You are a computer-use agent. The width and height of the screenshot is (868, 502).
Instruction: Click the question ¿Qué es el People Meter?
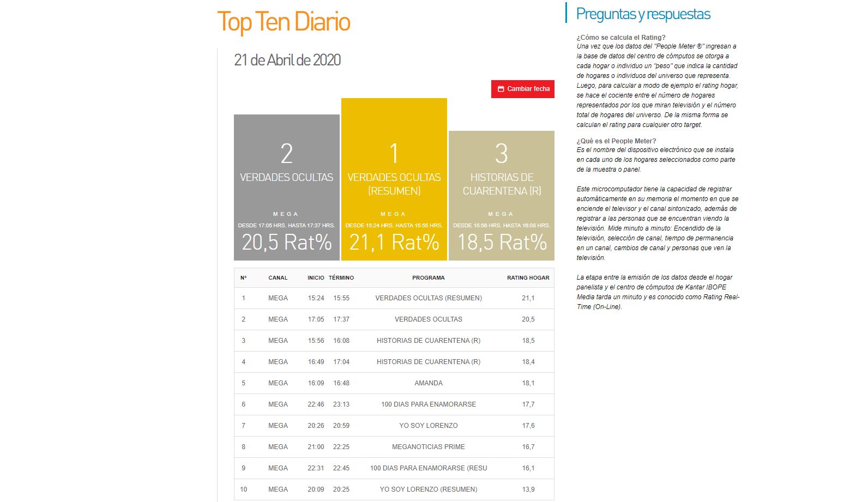point(616,141)
